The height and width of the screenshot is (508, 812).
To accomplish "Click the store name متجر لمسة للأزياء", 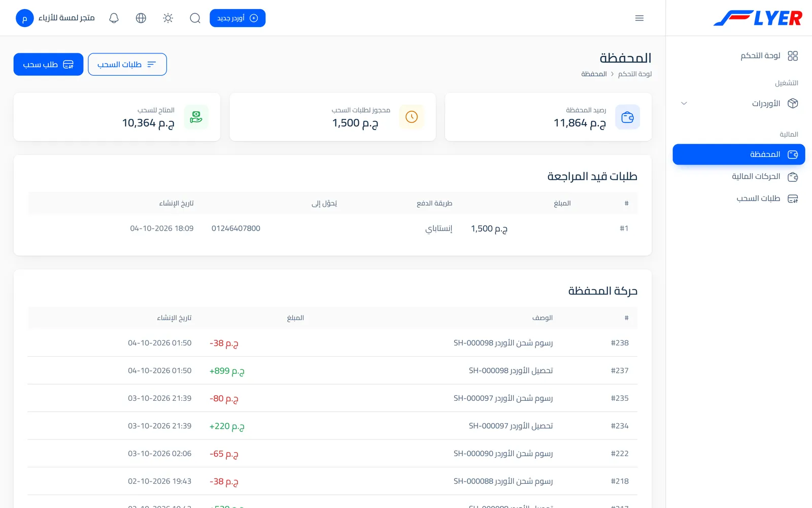I will pos(66,18).
